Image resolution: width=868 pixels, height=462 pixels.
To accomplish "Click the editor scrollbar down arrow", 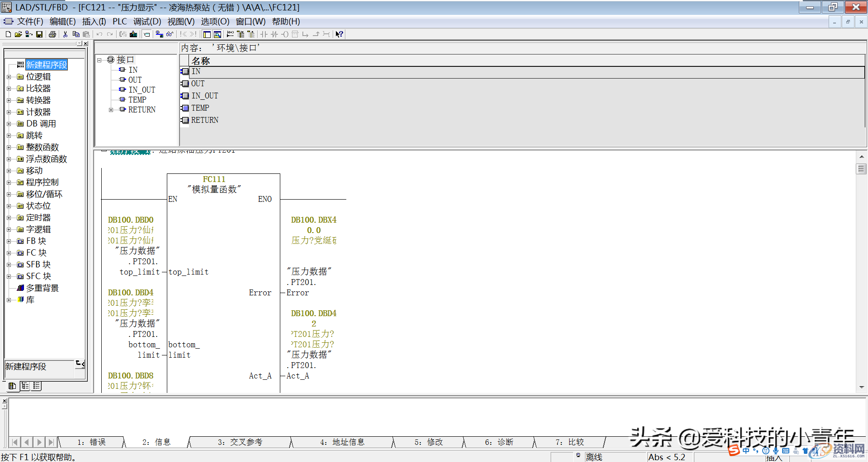I will (x=862, y=387).
